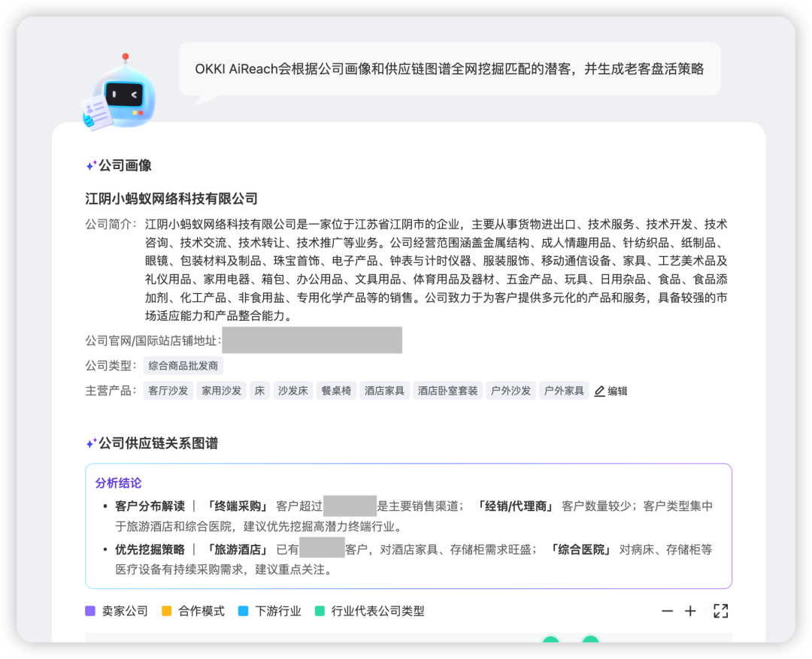This screenshot has height=659, width=812.
Task: Click the fullscreen expand icon on the graph
Action: (x=720, y=611)
